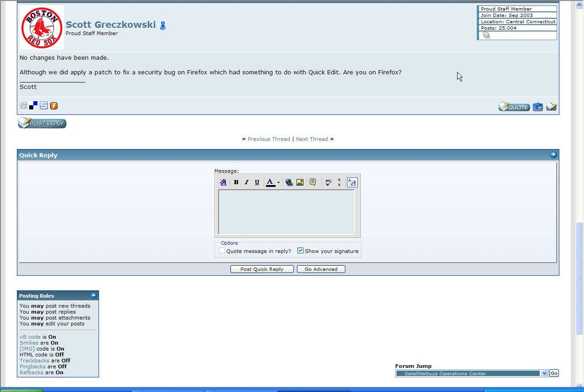Screen dimensions: 584x392
Task: Apply the font color A icon
Action: (271, 182)
